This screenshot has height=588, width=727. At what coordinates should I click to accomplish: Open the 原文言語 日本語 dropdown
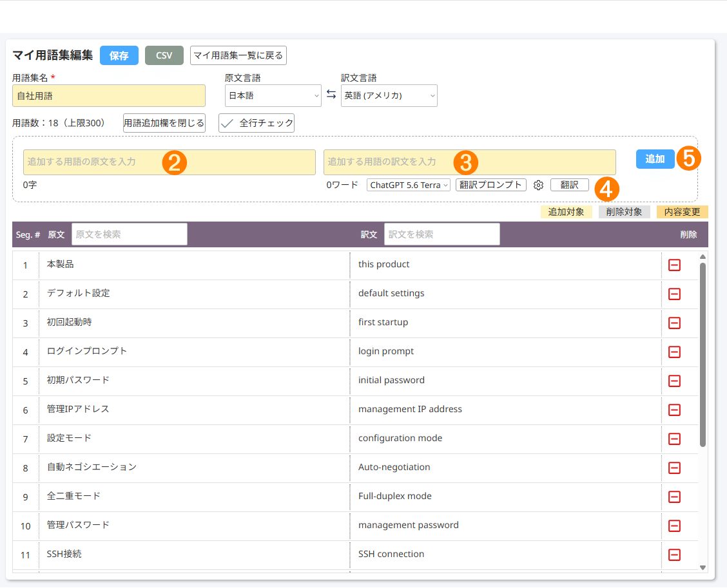[273, 95]
